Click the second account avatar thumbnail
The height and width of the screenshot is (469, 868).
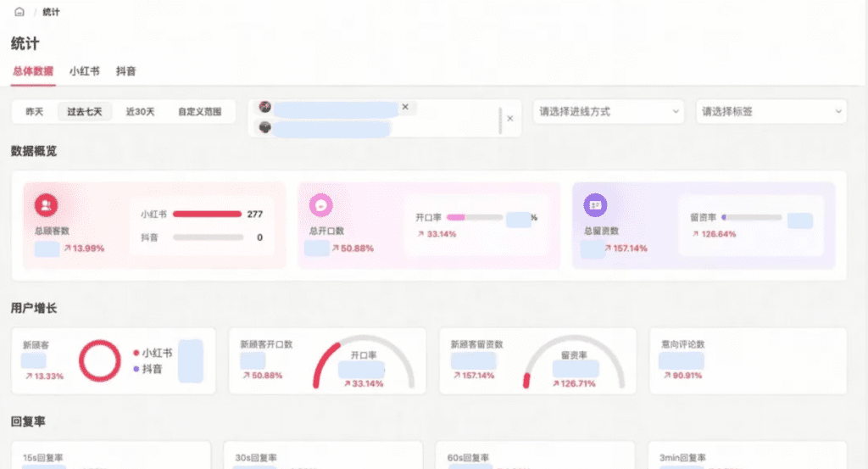point(265,128)
